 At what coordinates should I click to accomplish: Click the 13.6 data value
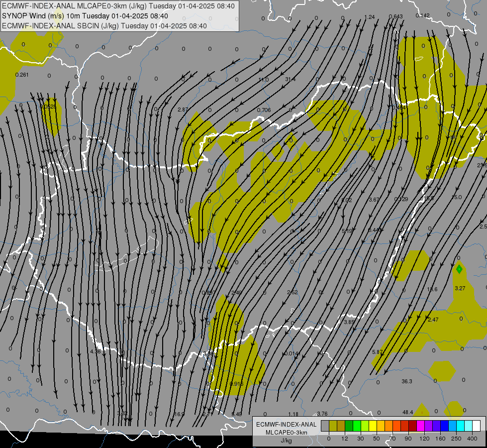[432, 289]
